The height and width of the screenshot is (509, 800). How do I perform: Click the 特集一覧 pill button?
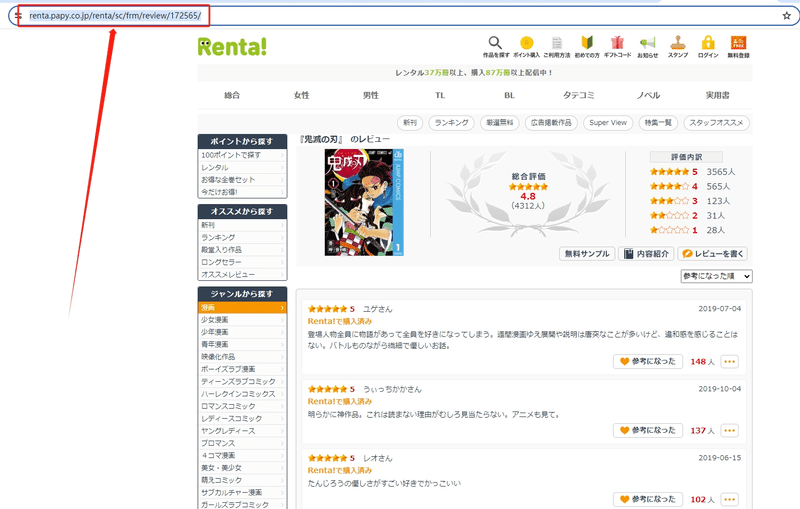[x=658, y=123]
